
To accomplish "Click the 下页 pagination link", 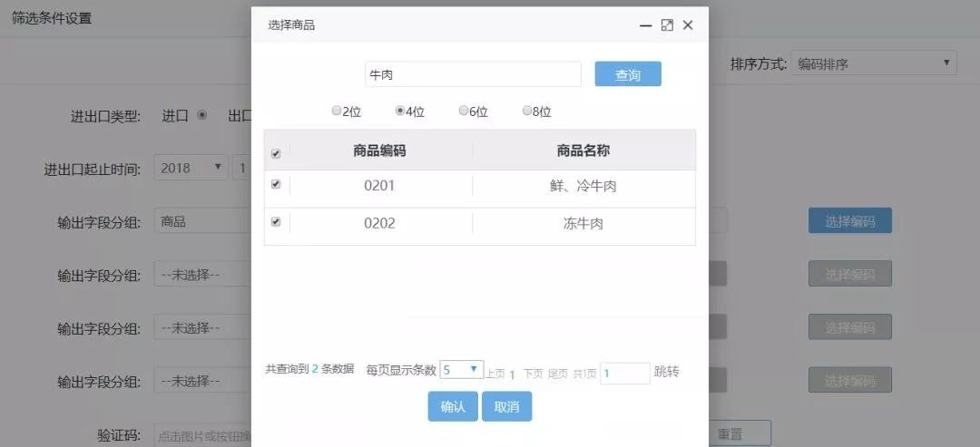I will (x=533, y=374).
